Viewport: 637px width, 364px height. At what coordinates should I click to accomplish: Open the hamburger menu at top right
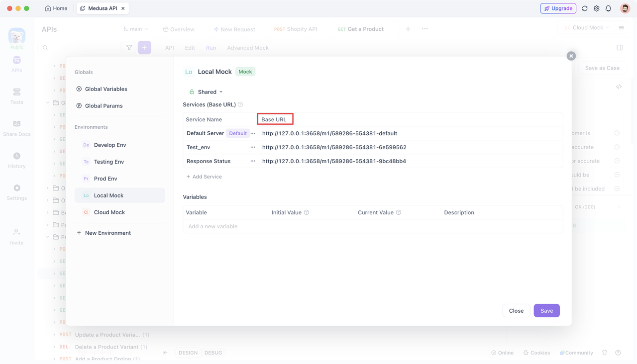[x=621, y=28]
